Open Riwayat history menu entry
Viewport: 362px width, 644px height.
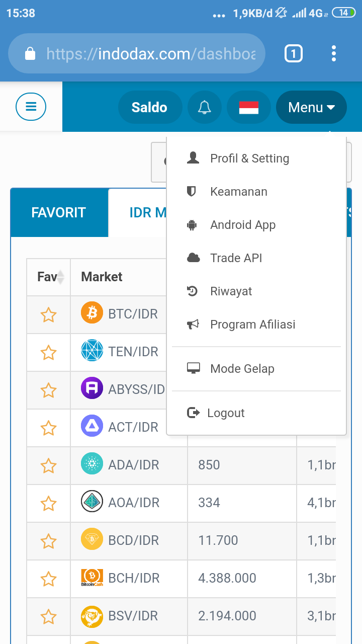(x=256, y=291)
